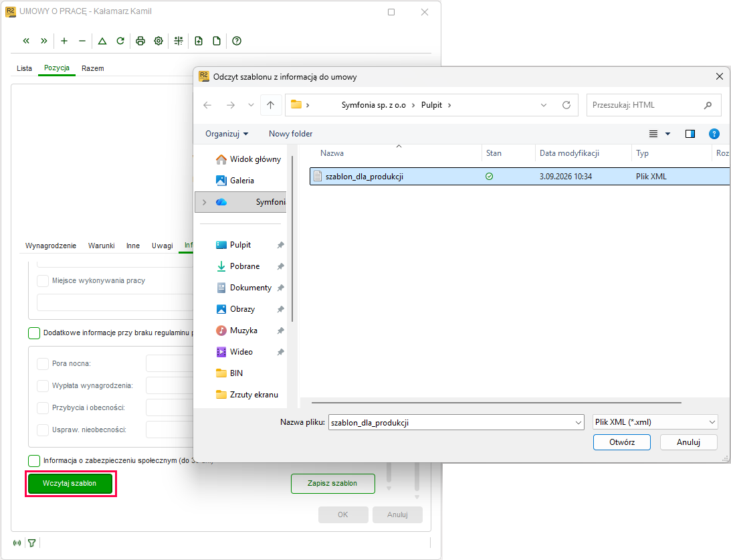Check Informacja o zabezpieczeniu społecznym
731x560 pixels.
click(x=34, y=461)
